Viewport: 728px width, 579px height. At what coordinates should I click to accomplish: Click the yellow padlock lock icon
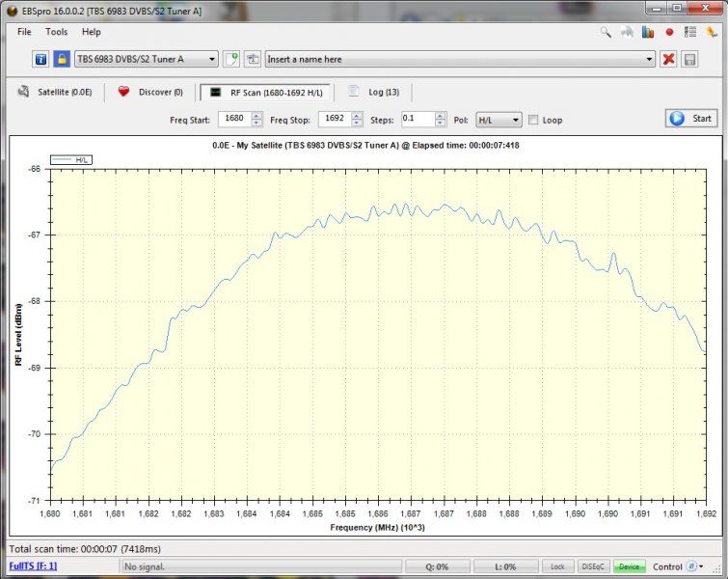(61, 59)
